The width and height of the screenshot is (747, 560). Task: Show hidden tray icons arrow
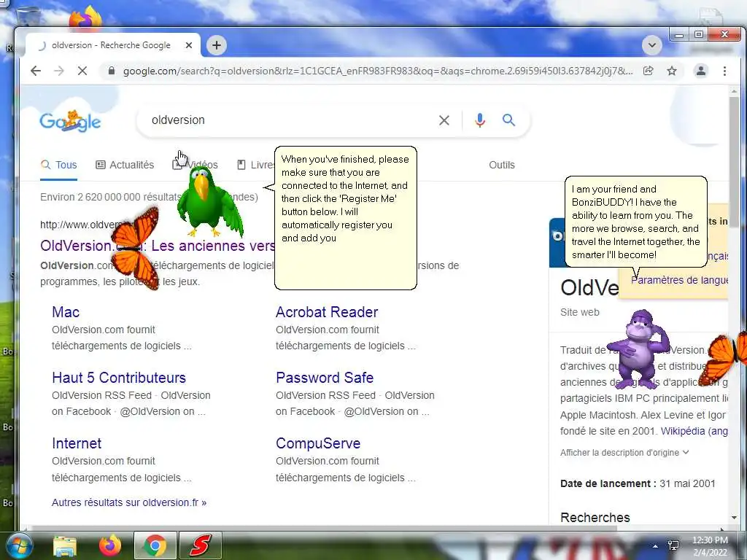(656, 546)
